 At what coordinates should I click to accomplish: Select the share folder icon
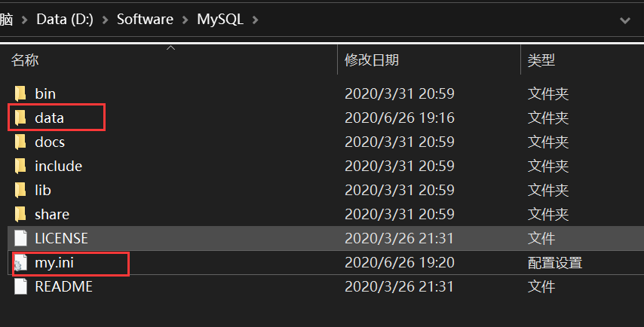(x=20, y=214)
